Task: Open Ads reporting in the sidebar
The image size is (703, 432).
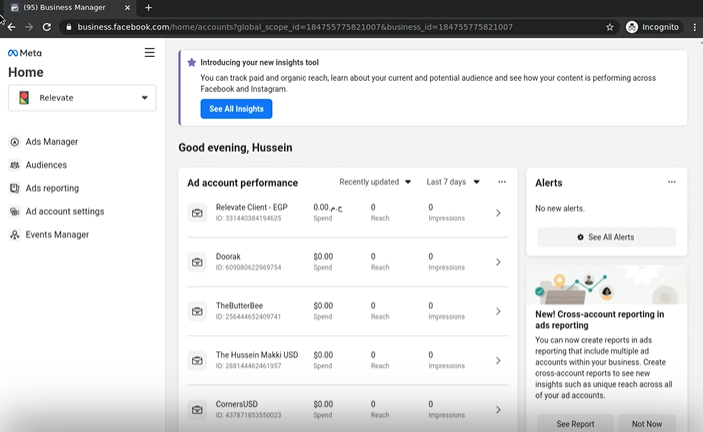Action: click(52, 188)
